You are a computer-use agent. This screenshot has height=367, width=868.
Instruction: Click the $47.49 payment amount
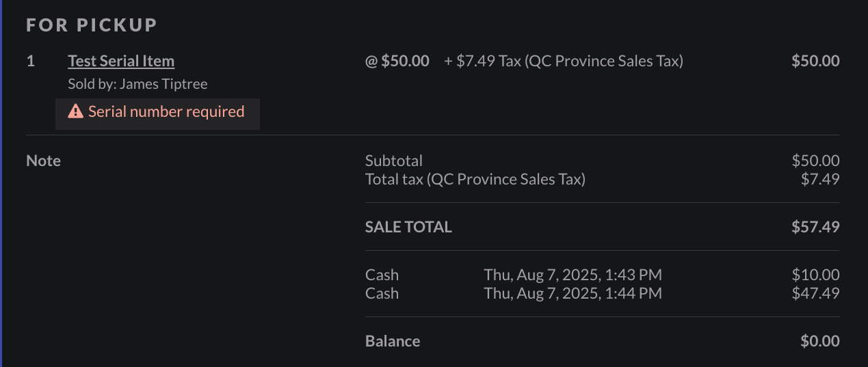(x=815, y=293)
